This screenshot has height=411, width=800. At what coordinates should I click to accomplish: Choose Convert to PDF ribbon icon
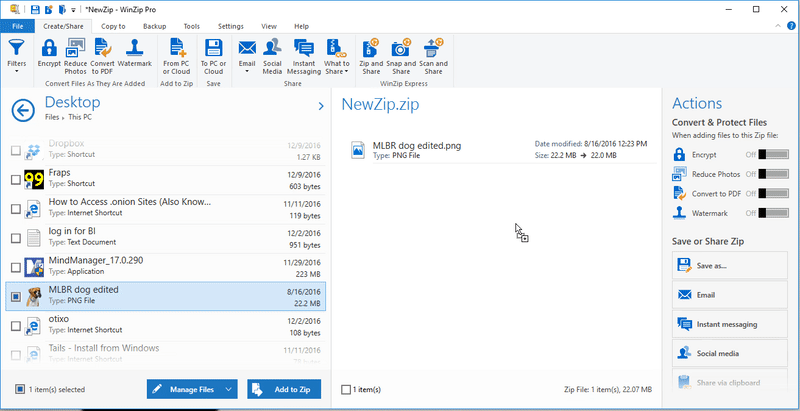(103, 49)
